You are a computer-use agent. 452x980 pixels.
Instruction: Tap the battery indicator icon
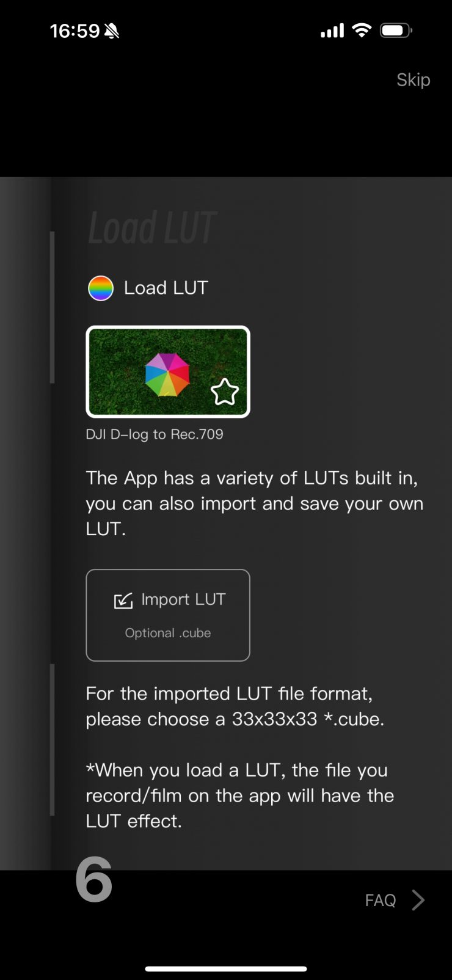pyautogui.click(x=396, y=30)
